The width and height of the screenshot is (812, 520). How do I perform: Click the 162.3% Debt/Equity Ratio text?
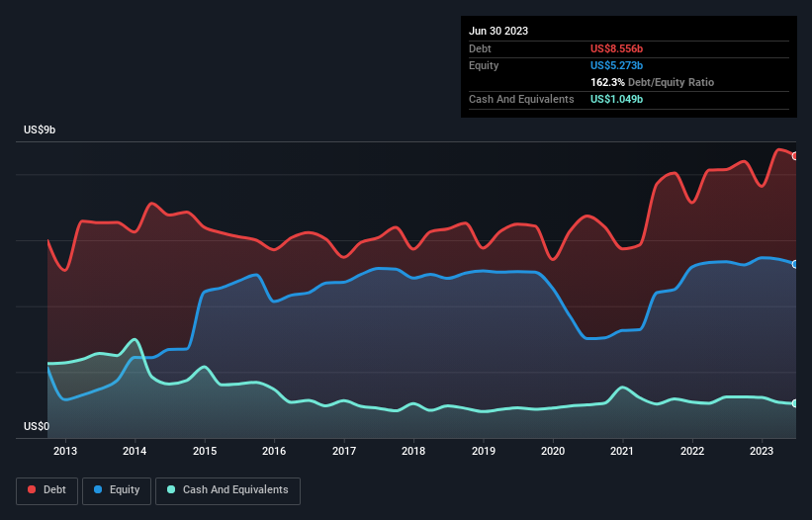pos(652,82)
